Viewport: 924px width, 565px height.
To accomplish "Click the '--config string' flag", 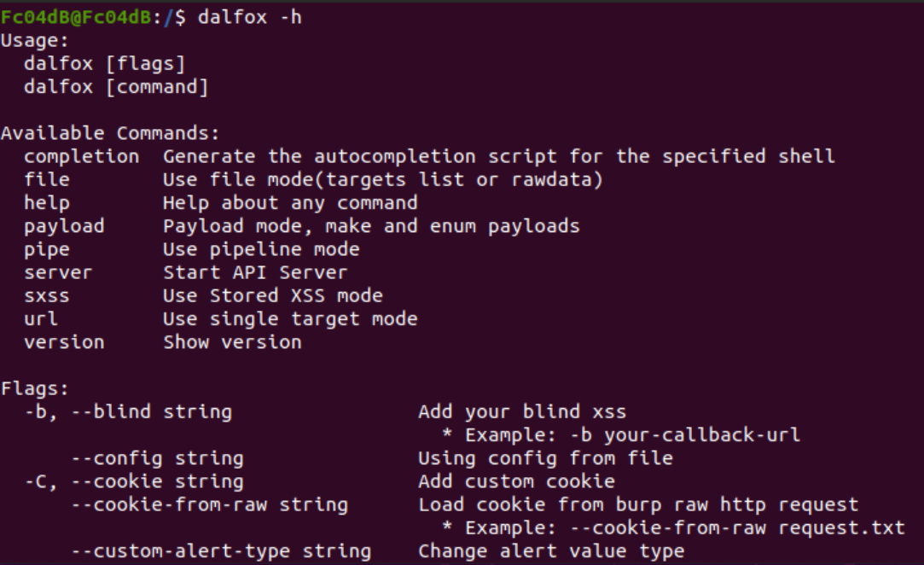I will point(157,458).
